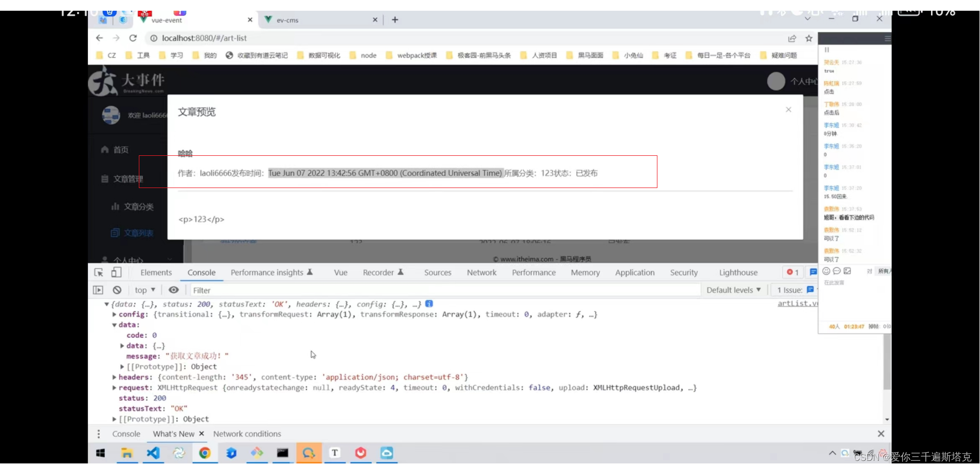
Task: Open Chrome from the taskbar
Action: (x=205, y=453)
